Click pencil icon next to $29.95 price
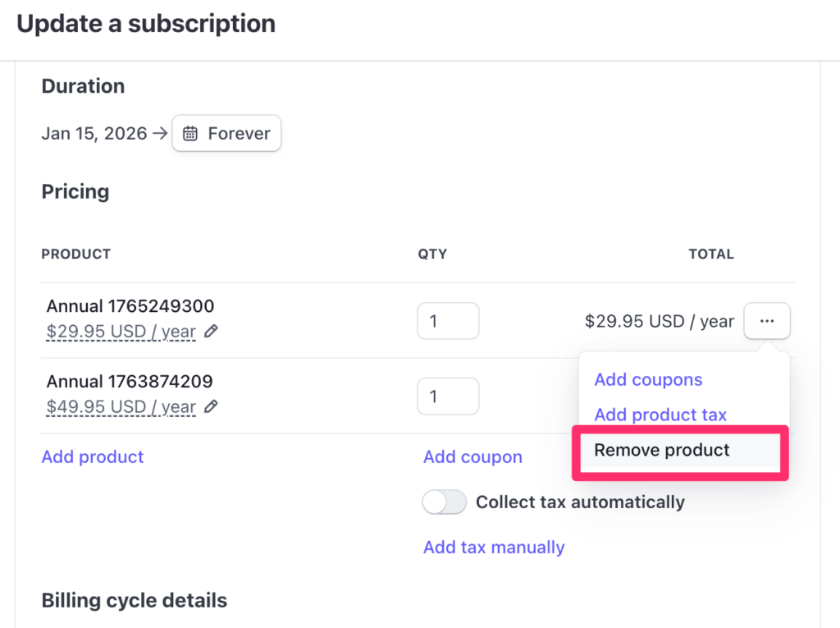 coord(211,332)
